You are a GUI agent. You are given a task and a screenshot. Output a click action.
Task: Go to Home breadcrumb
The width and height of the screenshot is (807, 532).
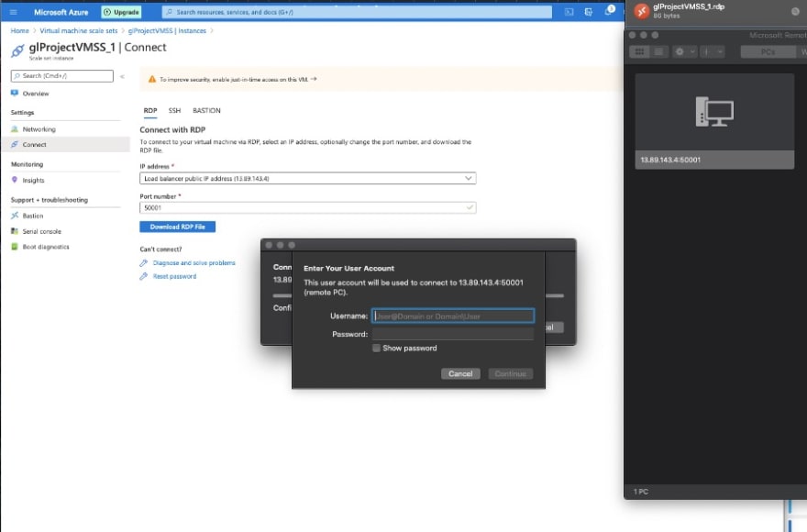pyautogui.click(x=19, y=31)
